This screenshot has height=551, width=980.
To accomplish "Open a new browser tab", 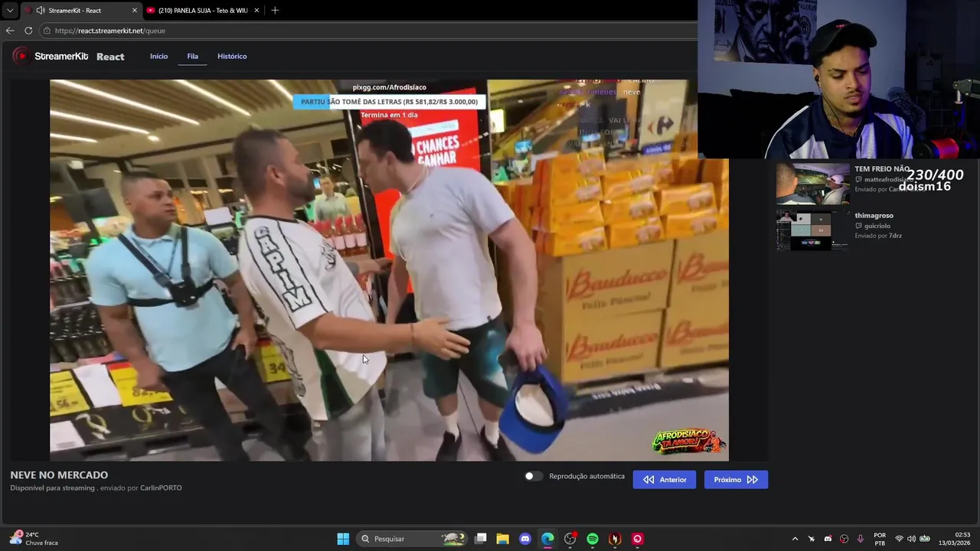I will coord(275,11).
